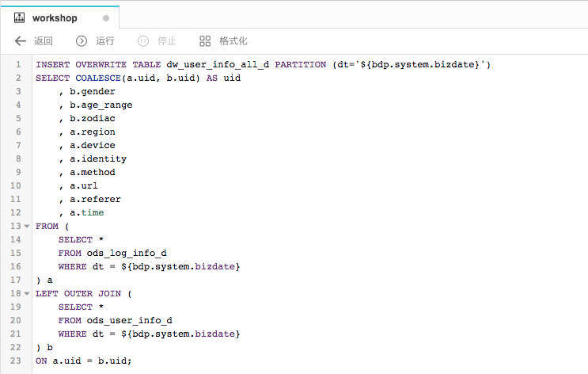Click the 'PARTITION' keyword on line 1
The width and height of the screenshot is (588, 374).
pos(301,65)
